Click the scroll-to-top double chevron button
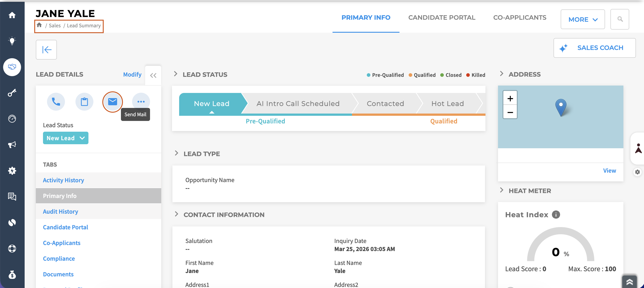The height and width of the screenshot is (288, 644). [x=629, y=282]
